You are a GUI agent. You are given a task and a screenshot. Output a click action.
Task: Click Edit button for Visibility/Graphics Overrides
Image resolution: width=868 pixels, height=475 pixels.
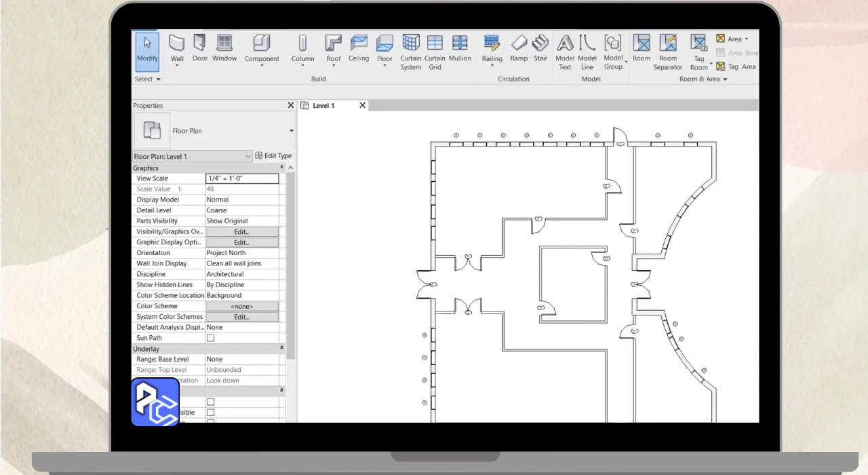point(242,232)
